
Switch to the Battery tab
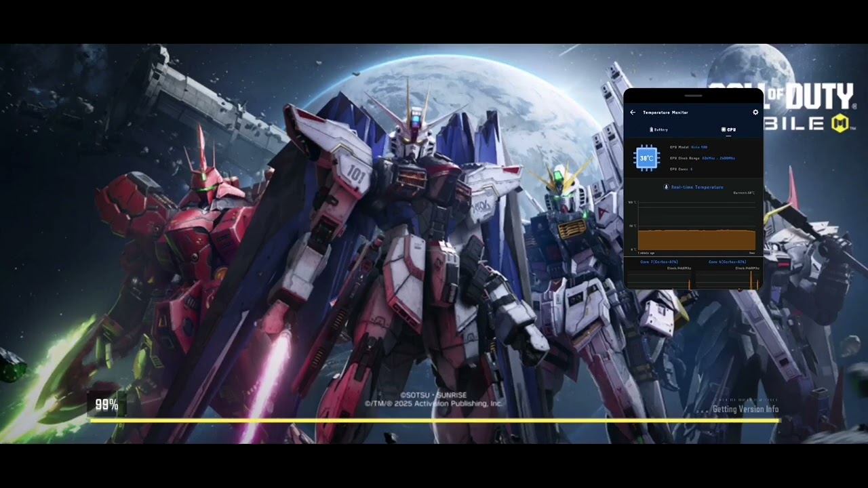(658, 129)
